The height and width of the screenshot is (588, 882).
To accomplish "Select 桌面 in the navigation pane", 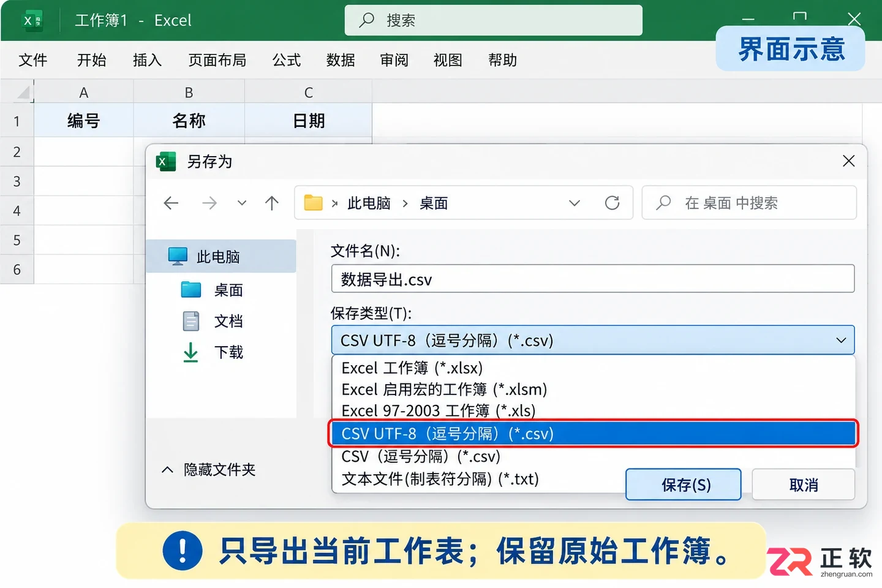I will pos(228,290).
